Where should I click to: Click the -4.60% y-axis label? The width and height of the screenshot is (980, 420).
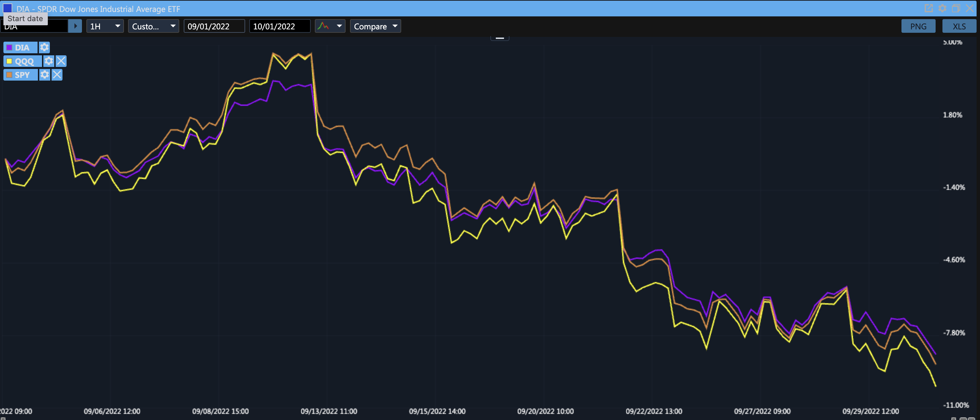point(954,260)
